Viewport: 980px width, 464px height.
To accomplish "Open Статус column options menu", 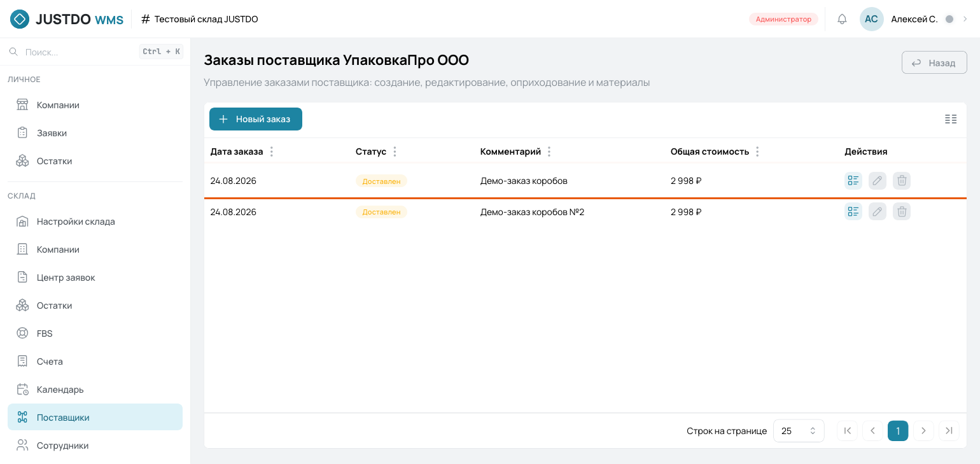I will pyautogui.click(x=395, y=151).
